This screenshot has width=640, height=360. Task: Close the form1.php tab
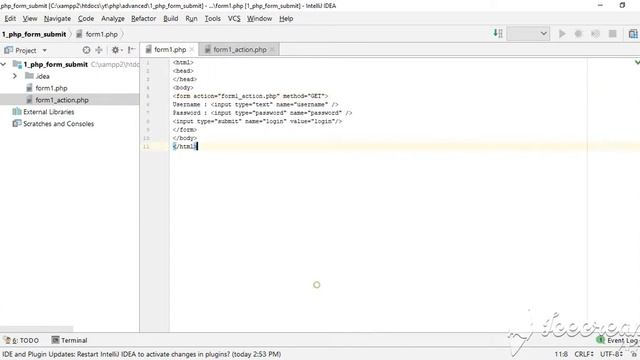(192, 49)
